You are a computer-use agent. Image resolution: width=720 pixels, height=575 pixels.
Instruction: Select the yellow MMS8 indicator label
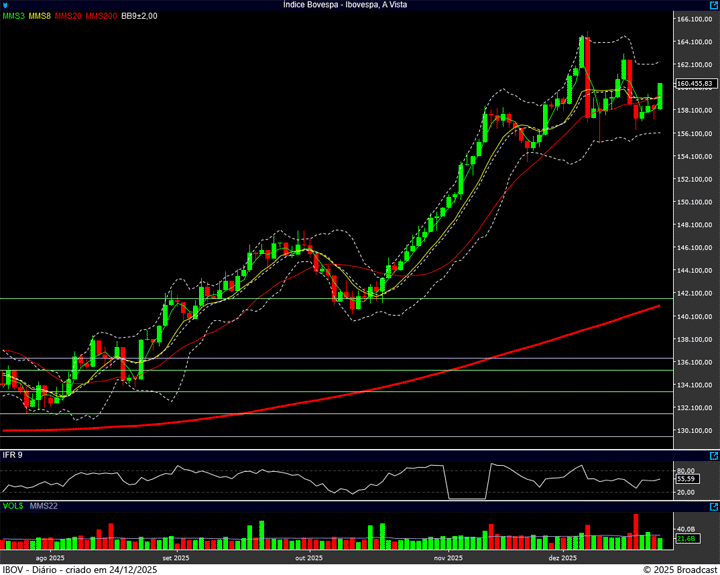[40, 16]
